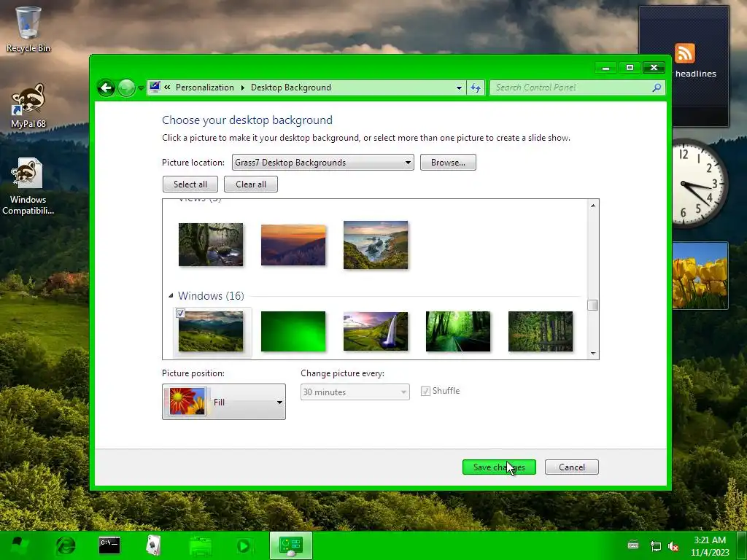The width and height of the screenshot is (747, 560).
Task: Click the wallpaper list scroll down arrow
Action: [592, 354]
